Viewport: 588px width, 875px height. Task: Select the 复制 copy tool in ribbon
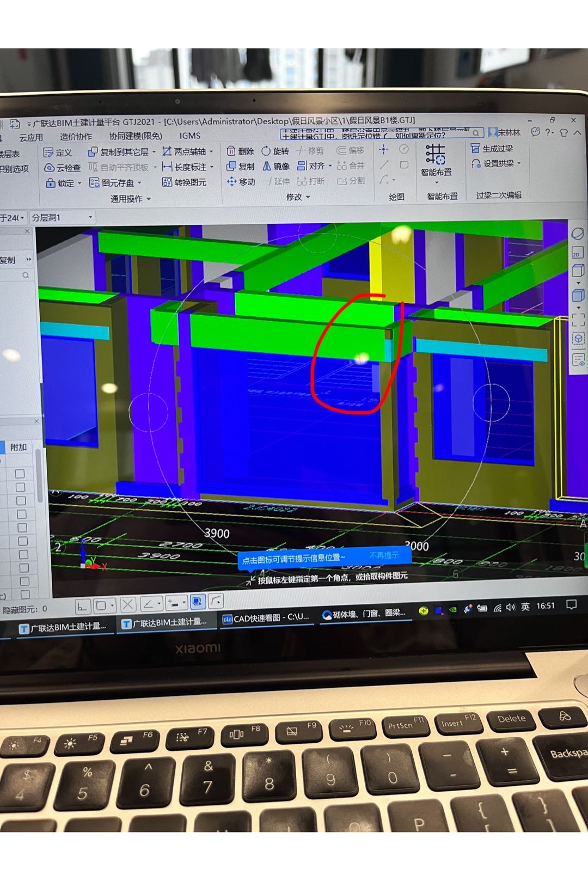[x=241, y=166]
